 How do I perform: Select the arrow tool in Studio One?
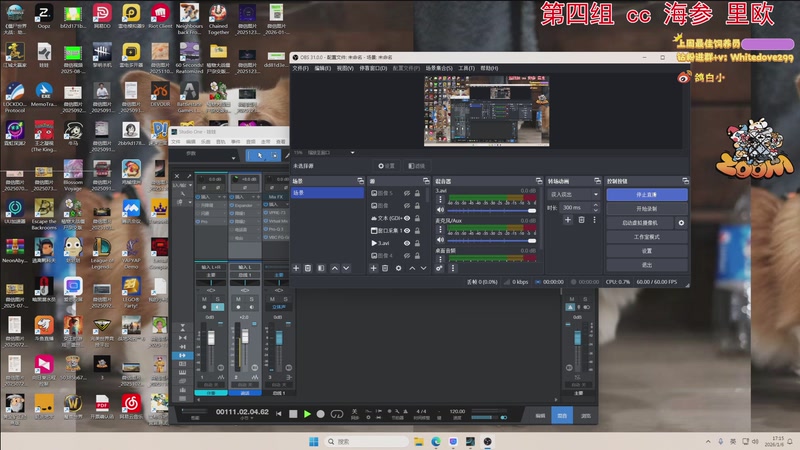pos(260,155)
